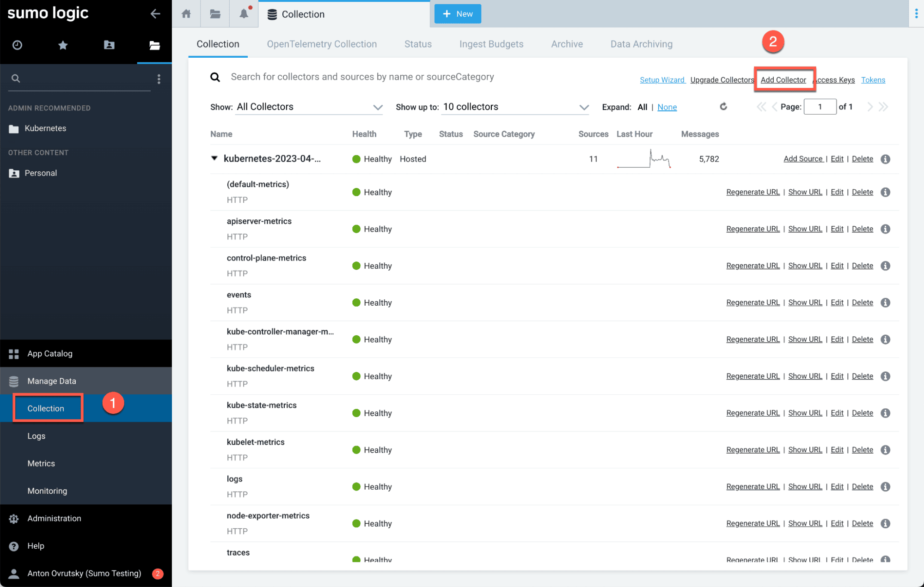The image size is (924, 587).
Task: Switch to the OpenTelemetry Collection tab
Action: click(x=322, y=44)
